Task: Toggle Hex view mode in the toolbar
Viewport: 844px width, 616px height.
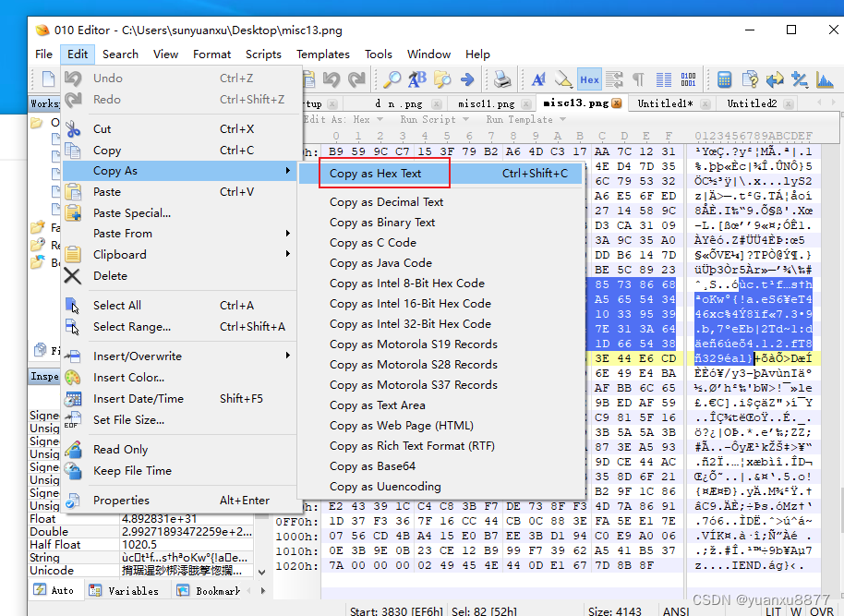Action: click(588, 79)
